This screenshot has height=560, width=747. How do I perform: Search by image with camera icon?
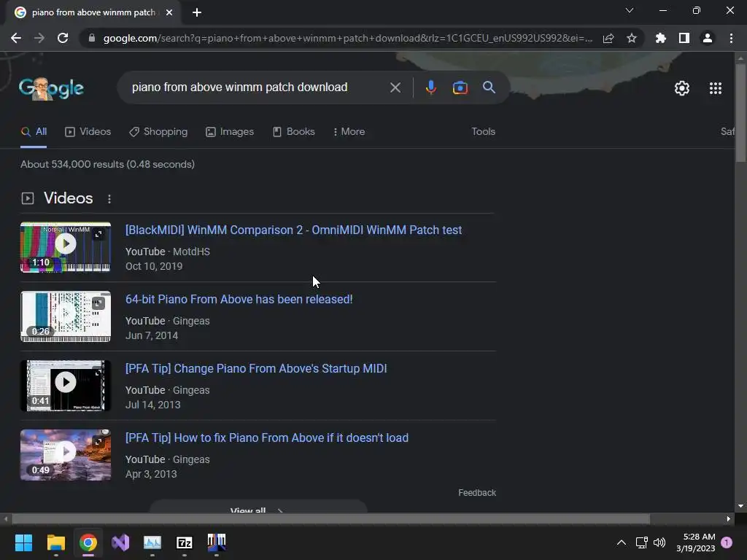pyautogui.click(x=460, y=87)
